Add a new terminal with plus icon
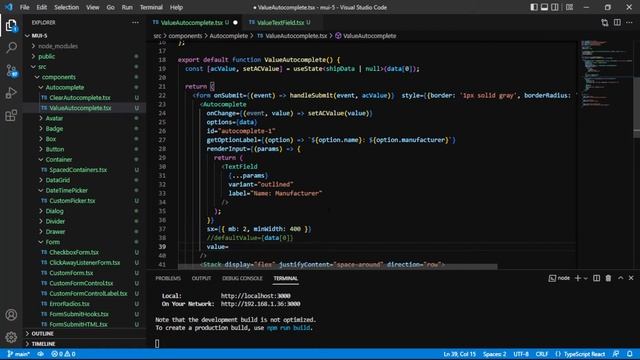Screen dimensions: 640x360 click(578, 278)
